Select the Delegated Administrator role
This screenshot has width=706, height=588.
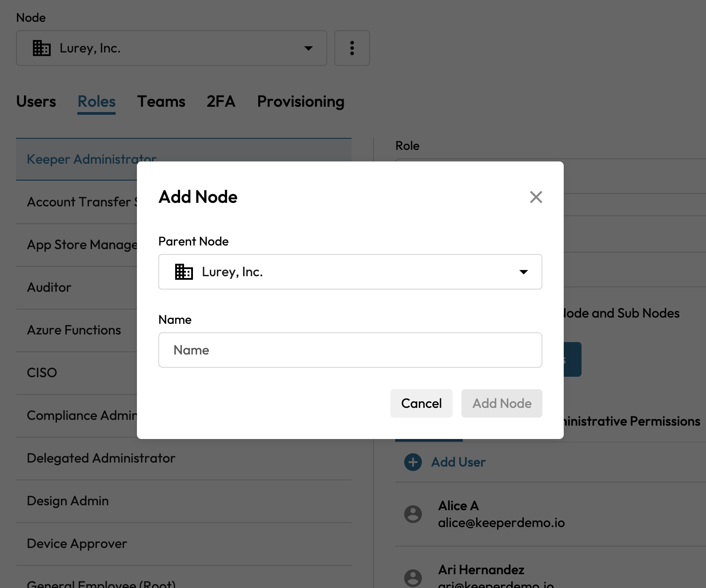(101, 458)
